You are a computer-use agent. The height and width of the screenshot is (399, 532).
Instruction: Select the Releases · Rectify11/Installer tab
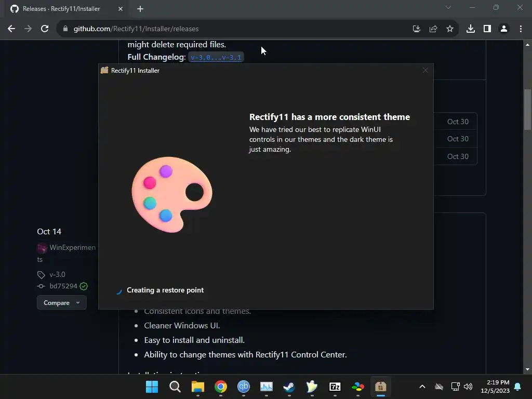pos(66,9)
